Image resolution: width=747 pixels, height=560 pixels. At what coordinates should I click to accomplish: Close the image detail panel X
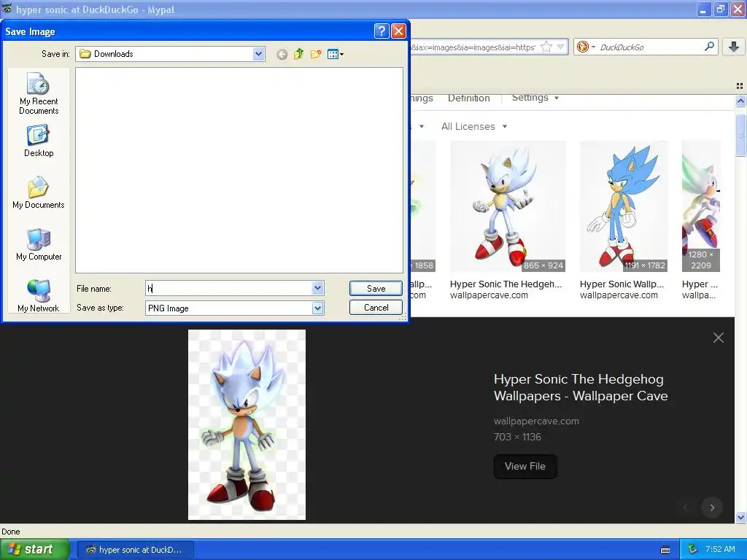click(x=719, y=338)
